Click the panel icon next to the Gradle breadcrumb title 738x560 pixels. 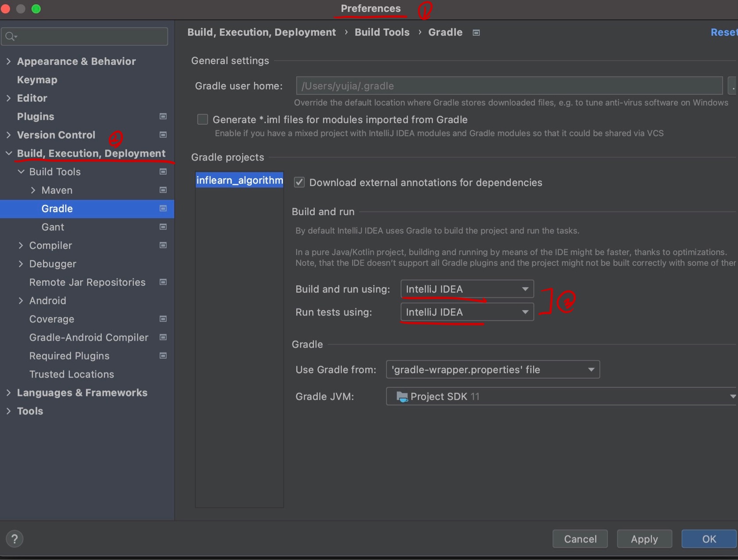click(476, 32)
